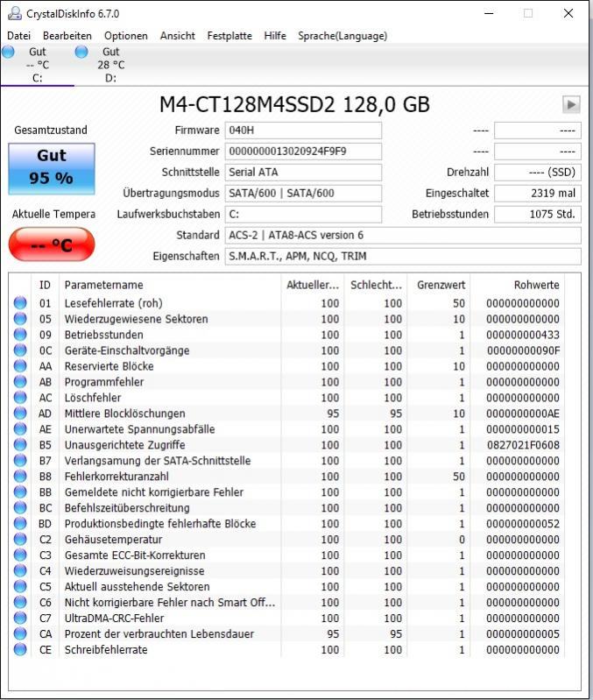Click the Übertragungsmodus SATA/600 field
Viewport: 593px width, 700px height.
point(303,194)
